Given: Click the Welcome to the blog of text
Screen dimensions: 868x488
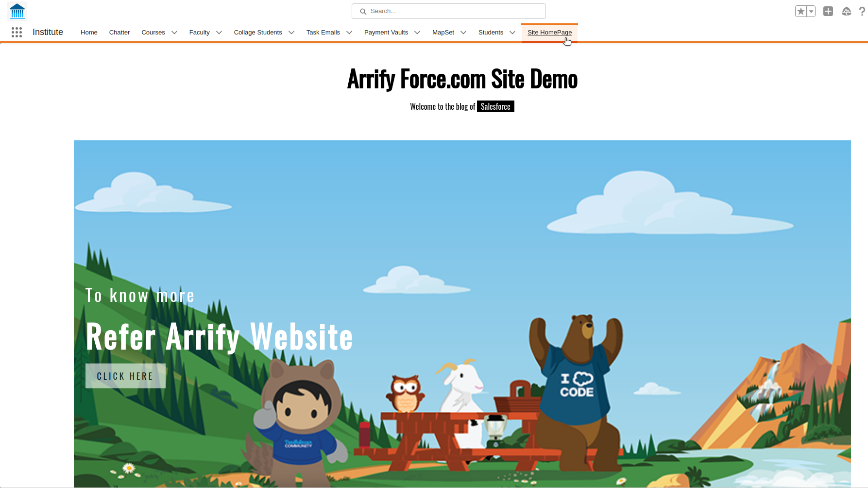Looking at the screenshot, I should [443, 106].
